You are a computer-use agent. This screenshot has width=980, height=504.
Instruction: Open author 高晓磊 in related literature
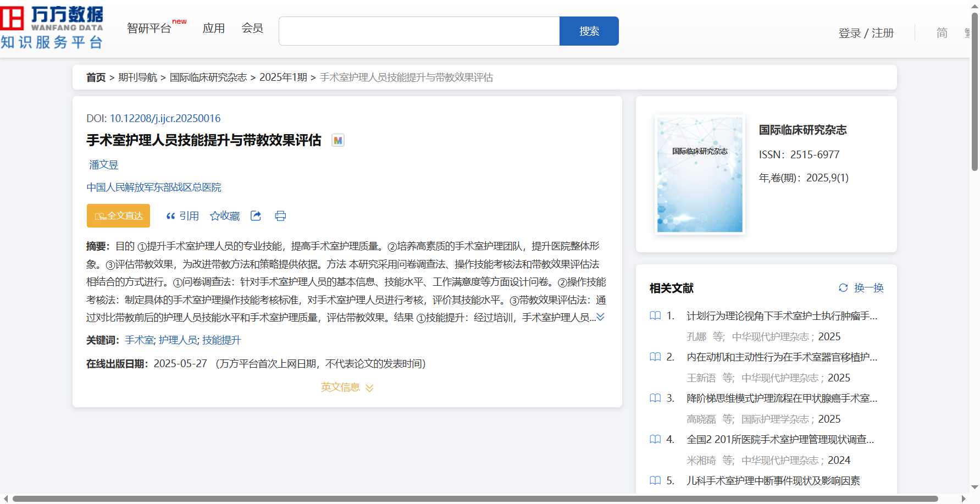[x=701, y=419]
